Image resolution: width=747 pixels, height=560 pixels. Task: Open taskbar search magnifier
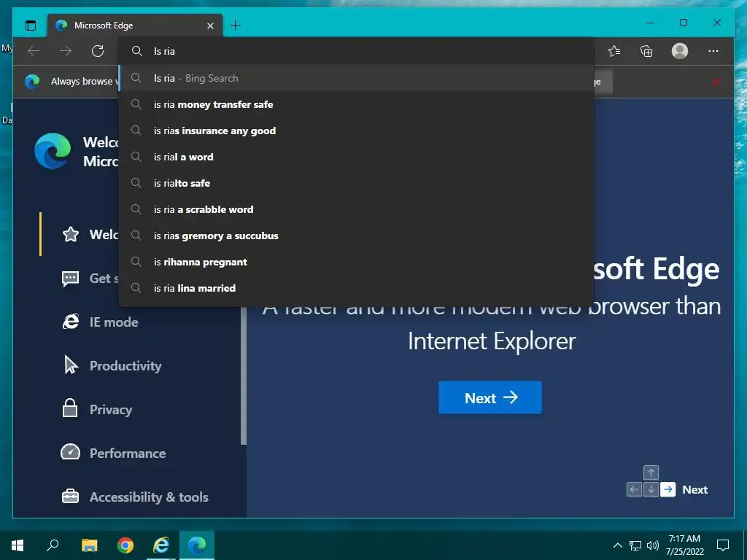click(x=53, y=545)
